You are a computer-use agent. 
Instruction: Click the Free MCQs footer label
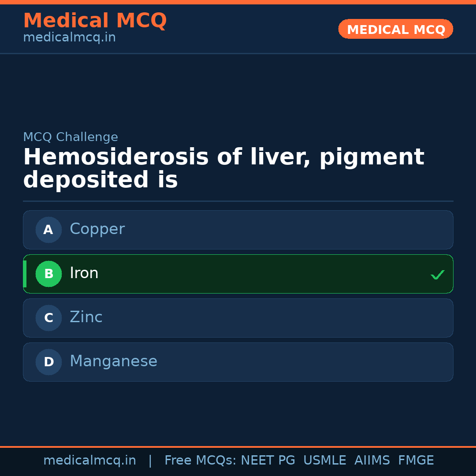(x=201, y=461)
